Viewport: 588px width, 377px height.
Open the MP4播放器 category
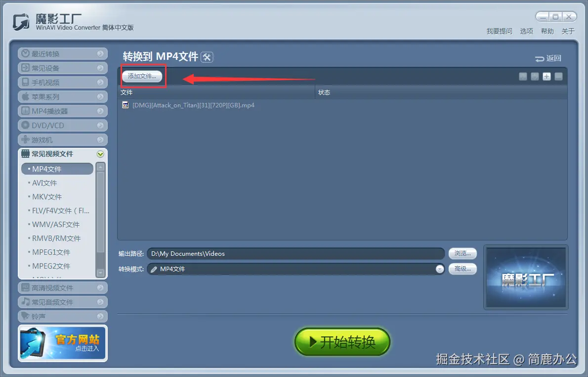(x=63, y=111)
